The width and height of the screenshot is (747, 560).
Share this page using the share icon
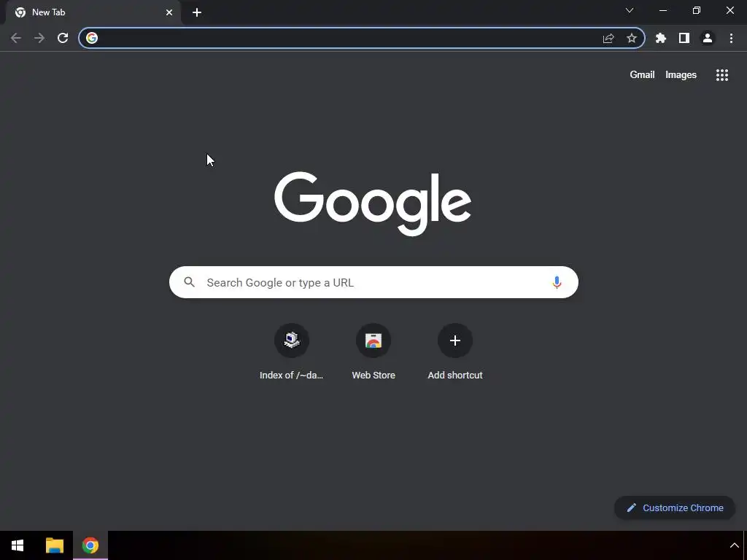click(608, 38)
